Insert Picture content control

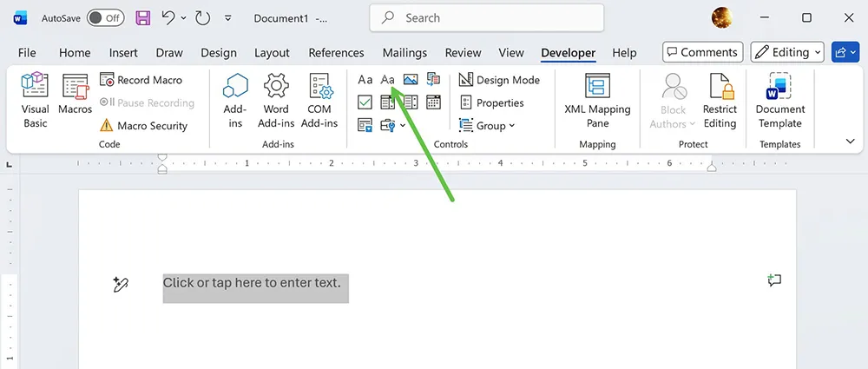coord(411,80)
